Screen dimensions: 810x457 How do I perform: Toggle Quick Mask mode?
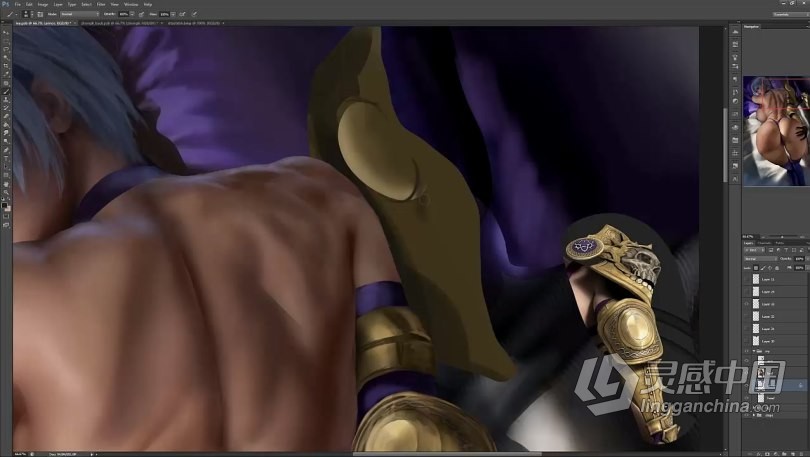point(6,217)
